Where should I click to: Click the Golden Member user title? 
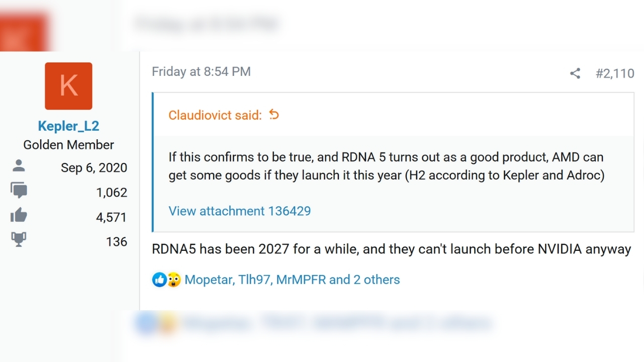(x=68, y=145)
